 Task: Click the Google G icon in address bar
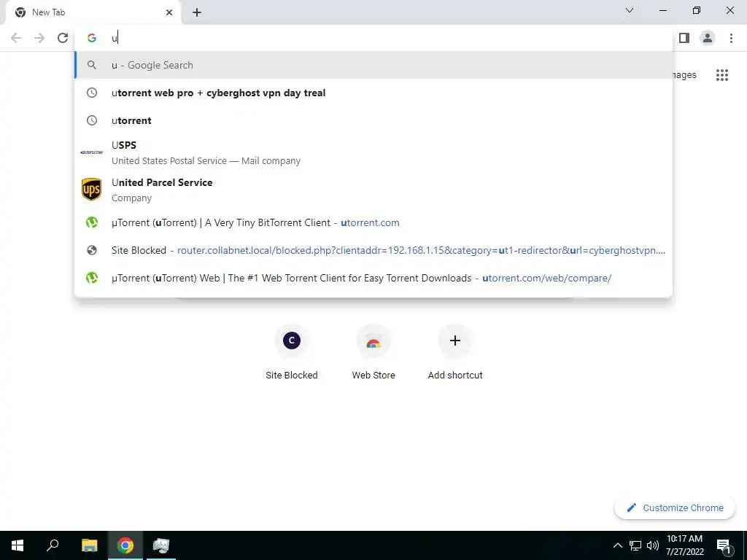point(92,38)
